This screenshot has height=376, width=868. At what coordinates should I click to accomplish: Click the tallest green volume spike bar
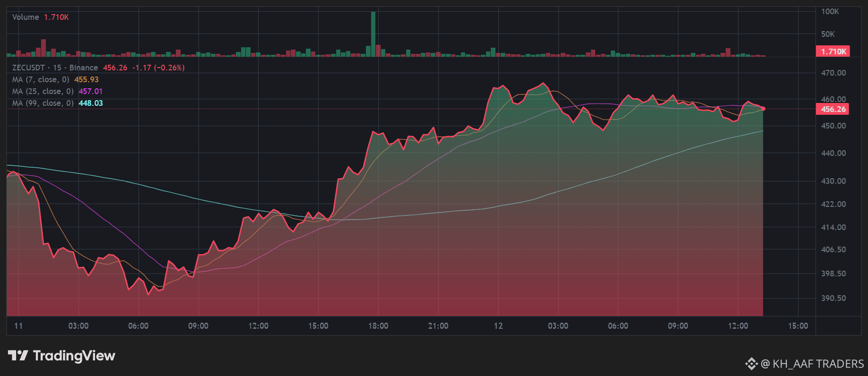coord(373,33)
